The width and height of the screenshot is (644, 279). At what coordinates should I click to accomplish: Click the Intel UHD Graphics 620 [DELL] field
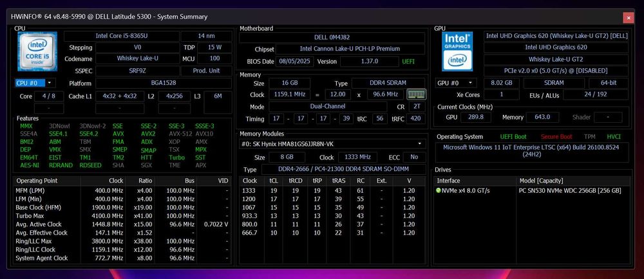556,36
